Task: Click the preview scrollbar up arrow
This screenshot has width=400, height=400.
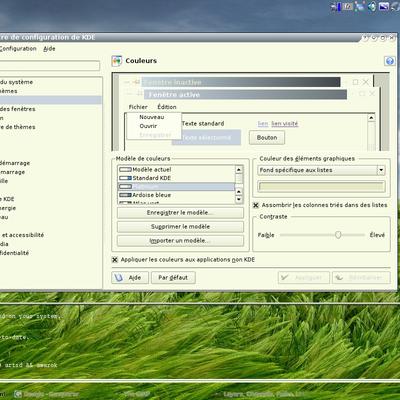Action: [371, 118]
